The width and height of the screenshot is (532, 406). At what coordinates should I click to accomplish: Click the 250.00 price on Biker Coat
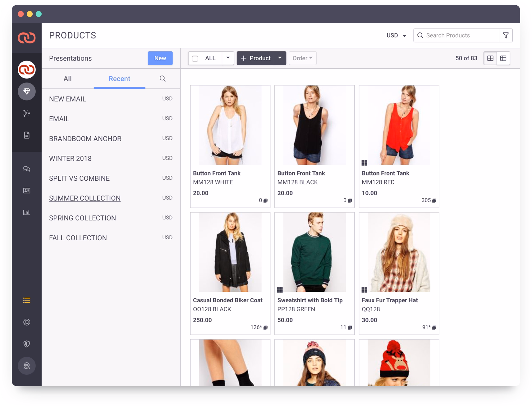[x=202, y=320]
